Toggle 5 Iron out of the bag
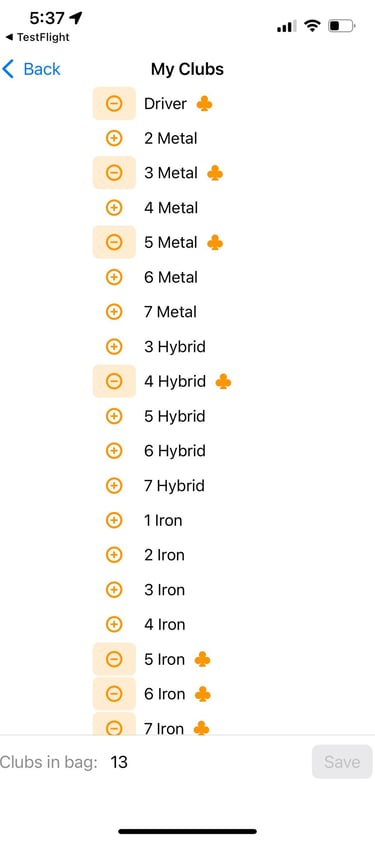 click(114, 659)
